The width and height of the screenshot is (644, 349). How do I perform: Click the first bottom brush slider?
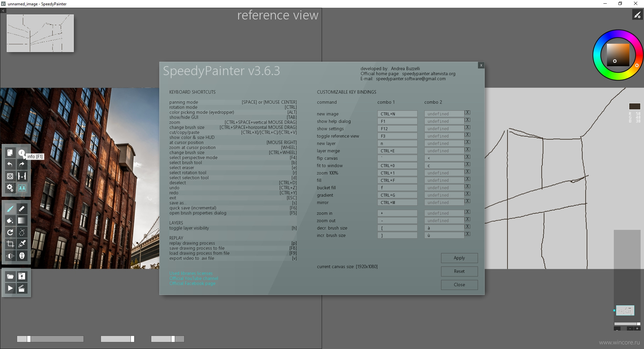(x=50, y=339)
